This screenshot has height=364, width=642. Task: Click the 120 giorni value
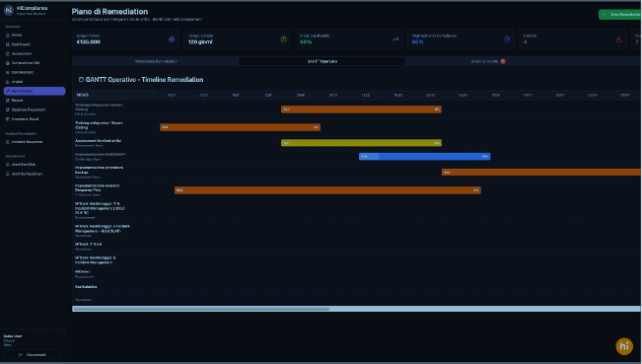coord(200,42)
